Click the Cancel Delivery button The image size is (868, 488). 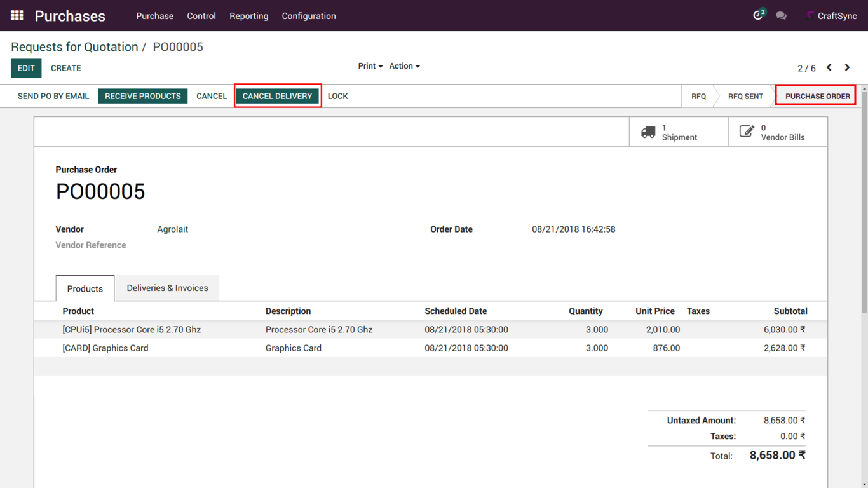[277, 96]
